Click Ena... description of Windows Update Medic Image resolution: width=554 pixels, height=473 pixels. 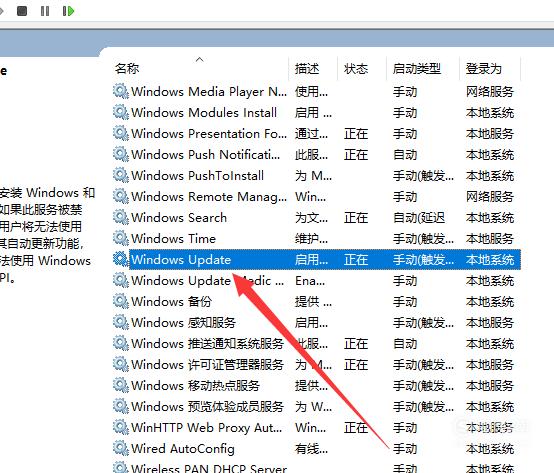click(310, 281)
